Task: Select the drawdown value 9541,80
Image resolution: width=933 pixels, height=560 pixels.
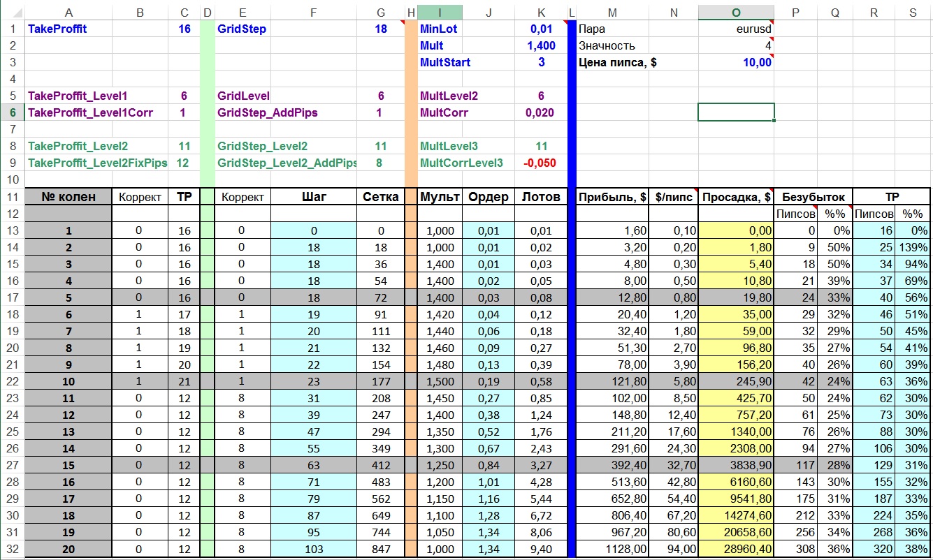Action: click(736, 499)
